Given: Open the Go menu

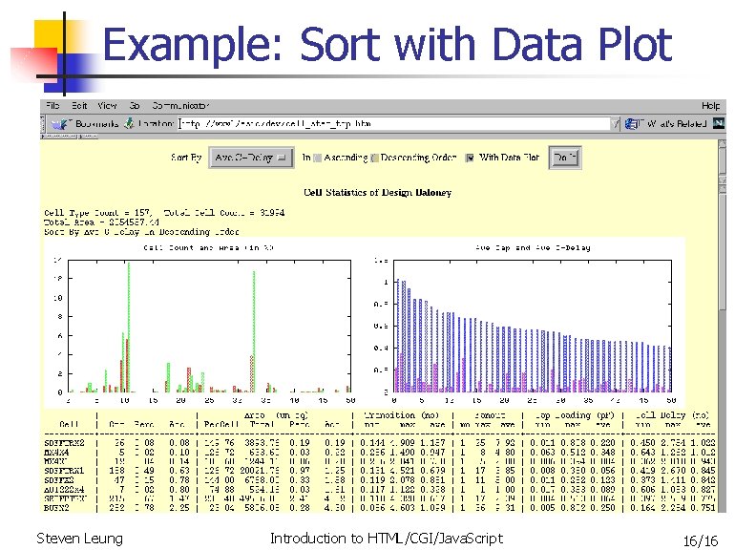Looking at the screenshot, I should coord(135,105).
